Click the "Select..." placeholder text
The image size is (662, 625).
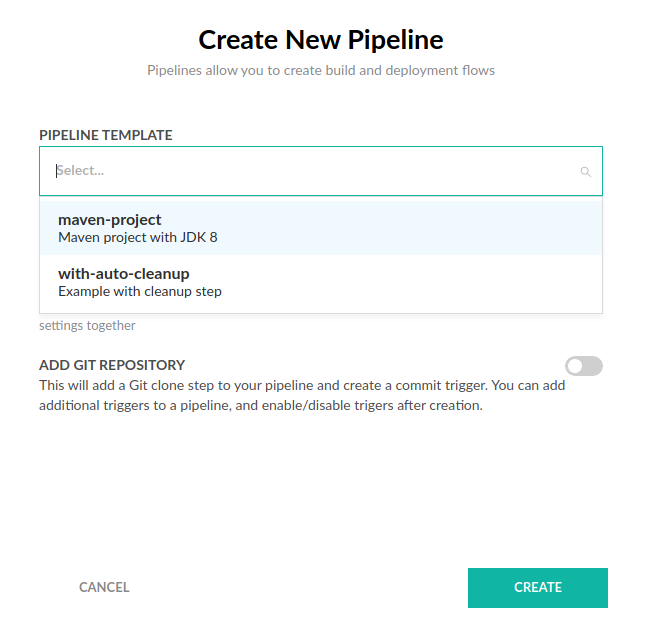tap(81, 171)
